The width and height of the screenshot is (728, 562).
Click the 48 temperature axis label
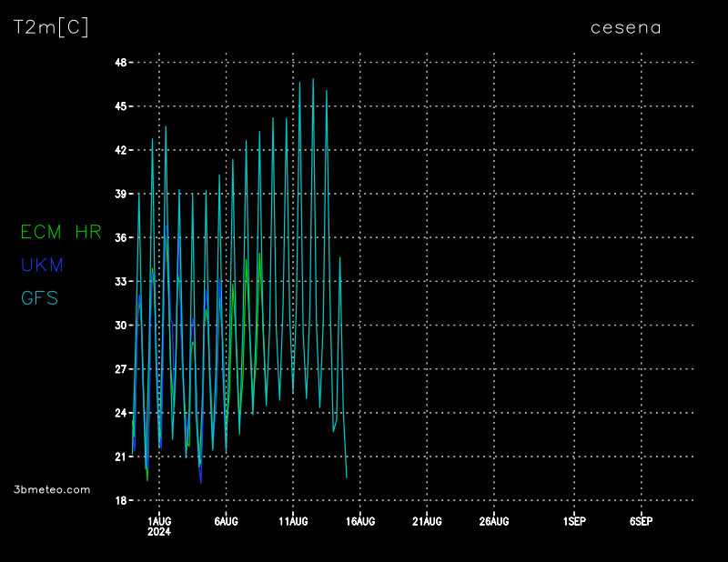pyautogui.click(x=120, y=63)
